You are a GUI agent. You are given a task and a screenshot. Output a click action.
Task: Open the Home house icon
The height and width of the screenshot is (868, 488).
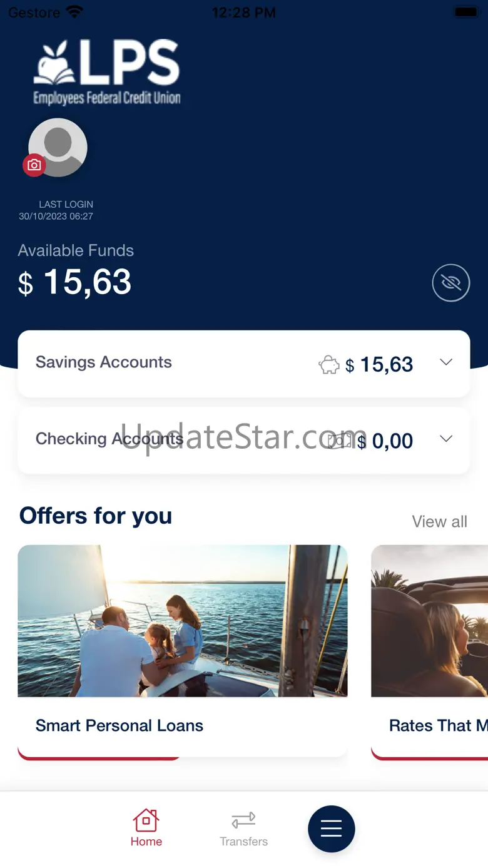click(146, 820)
